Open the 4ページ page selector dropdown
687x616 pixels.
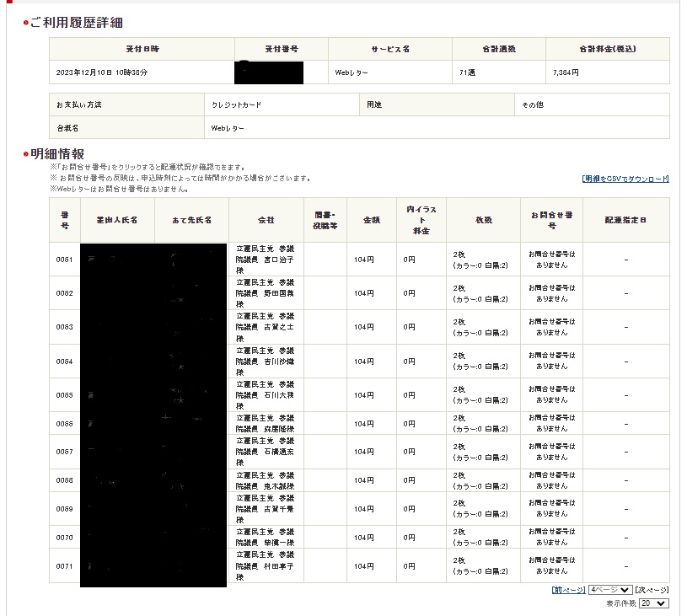point(609,590)
